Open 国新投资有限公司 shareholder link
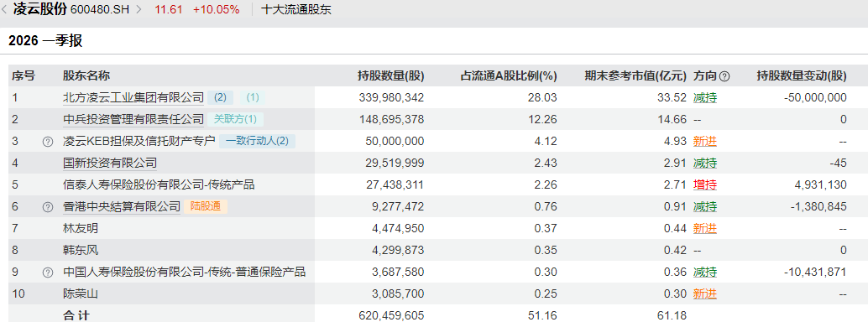Screen dimensions: 868x322 (110, 164)
